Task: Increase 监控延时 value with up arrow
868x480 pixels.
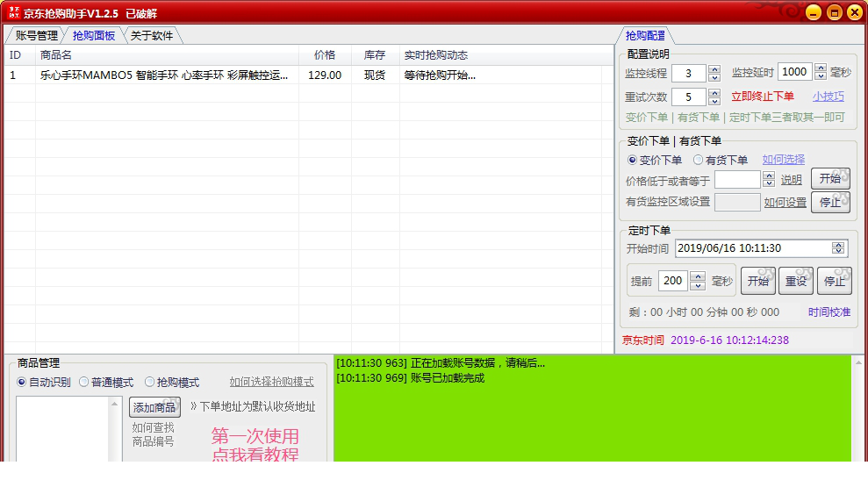Action: (821, 68)
